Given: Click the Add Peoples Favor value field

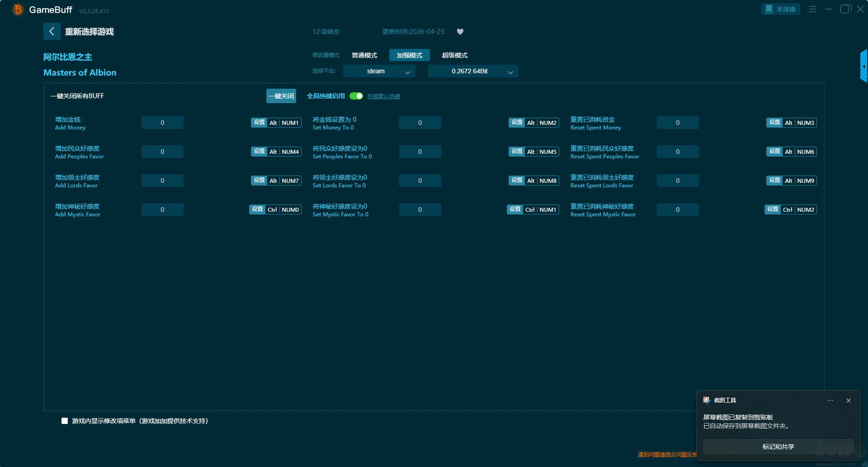Looking at the screenshot, I should point(162,152).
